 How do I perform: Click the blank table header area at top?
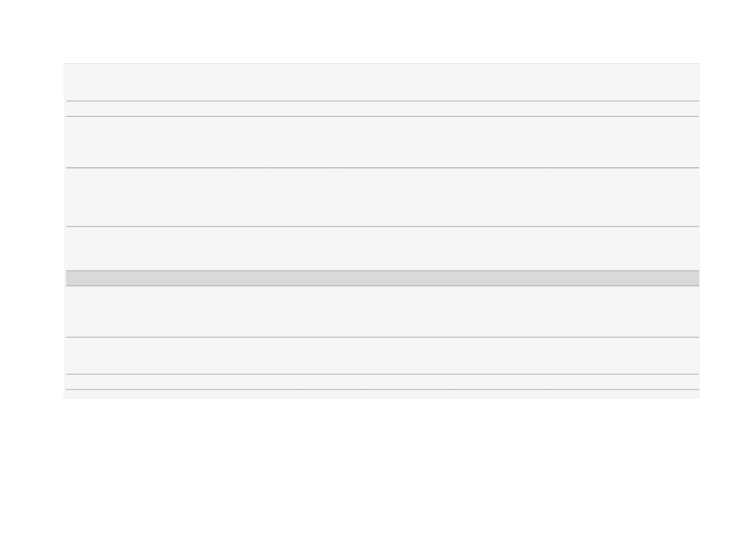[x=383, y=82]
